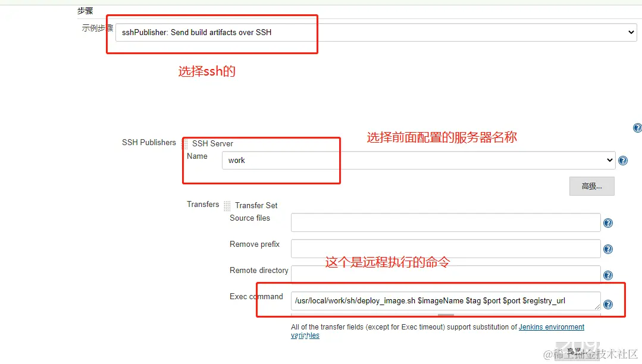Click the Exec command label

[256, 296]
